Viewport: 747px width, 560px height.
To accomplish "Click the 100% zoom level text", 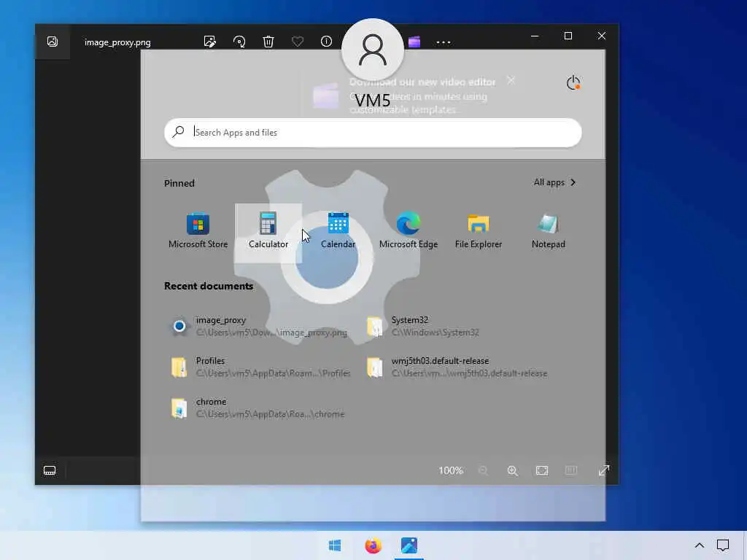I will [x=451, y=470].
